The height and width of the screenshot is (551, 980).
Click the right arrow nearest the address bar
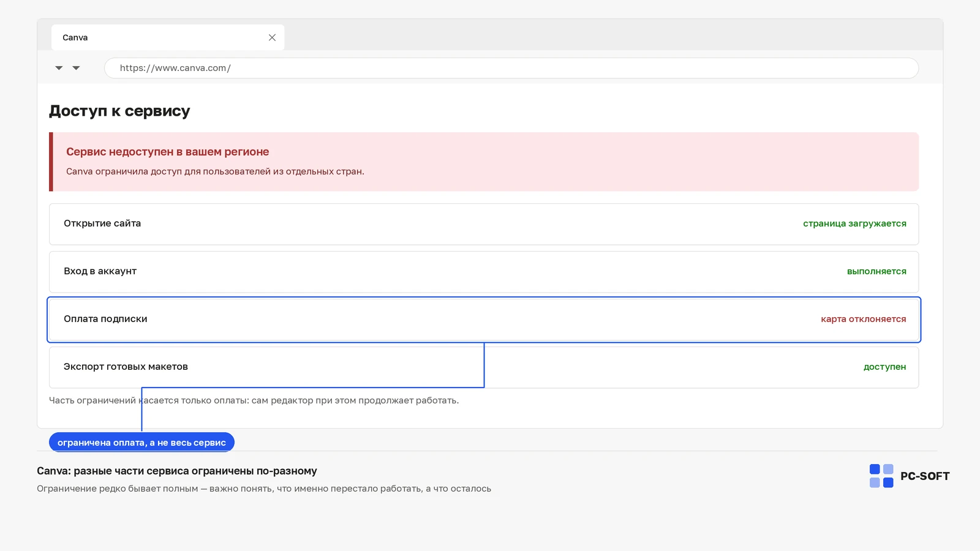click(x=76, y=68)
